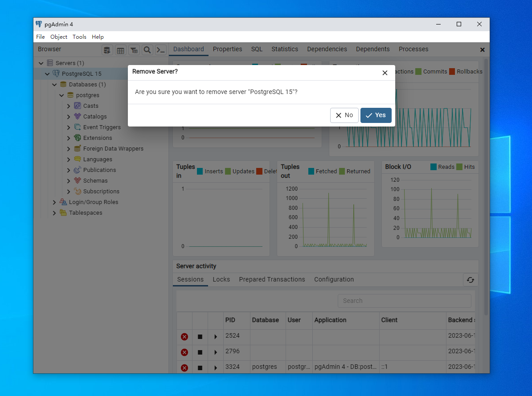Switch to the Locks tab
The width and height of the screenshot is (532, 396).
(221, 279)
